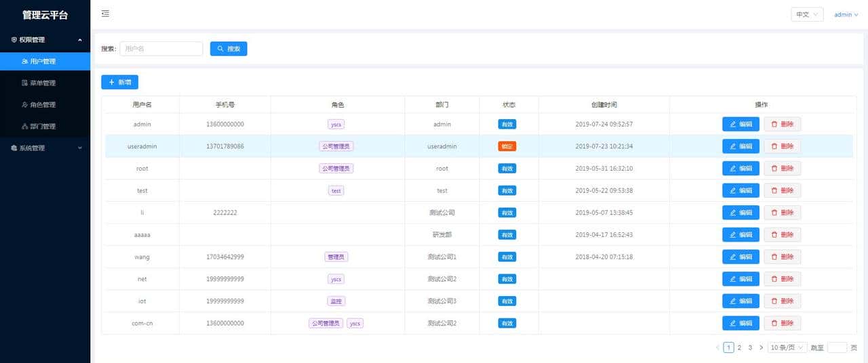Screen dimensions: 868x363
Task: Edit the aaaaa user row
Action: (741, 235)
